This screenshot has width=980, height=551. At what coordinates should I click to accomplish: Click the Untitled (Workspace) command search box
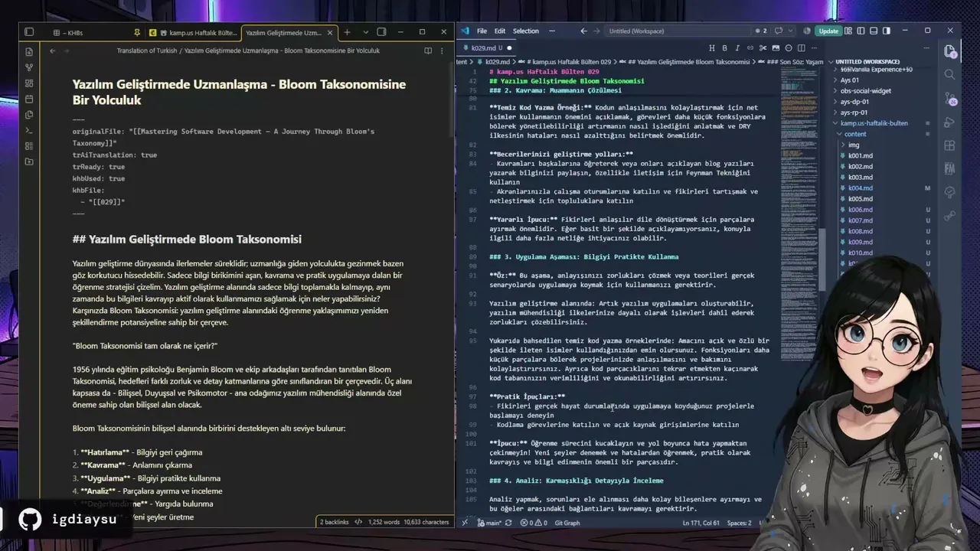click(x=678, y=31)
